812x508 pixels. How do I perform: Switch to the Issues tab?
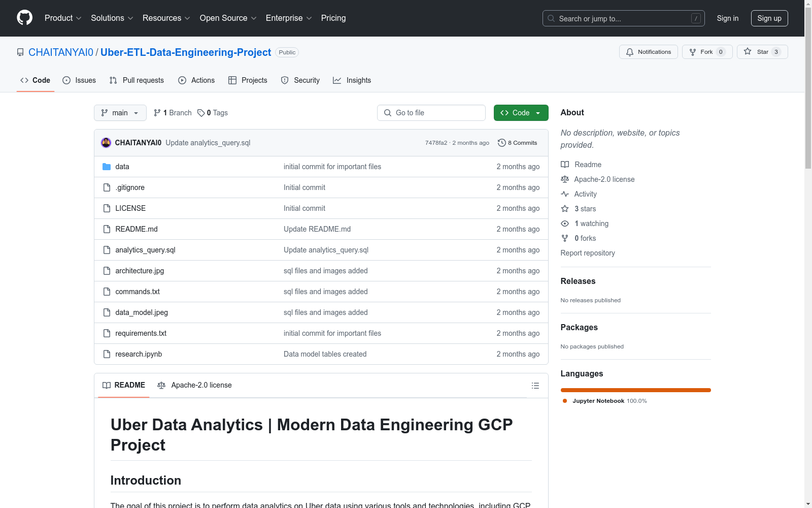79,80
